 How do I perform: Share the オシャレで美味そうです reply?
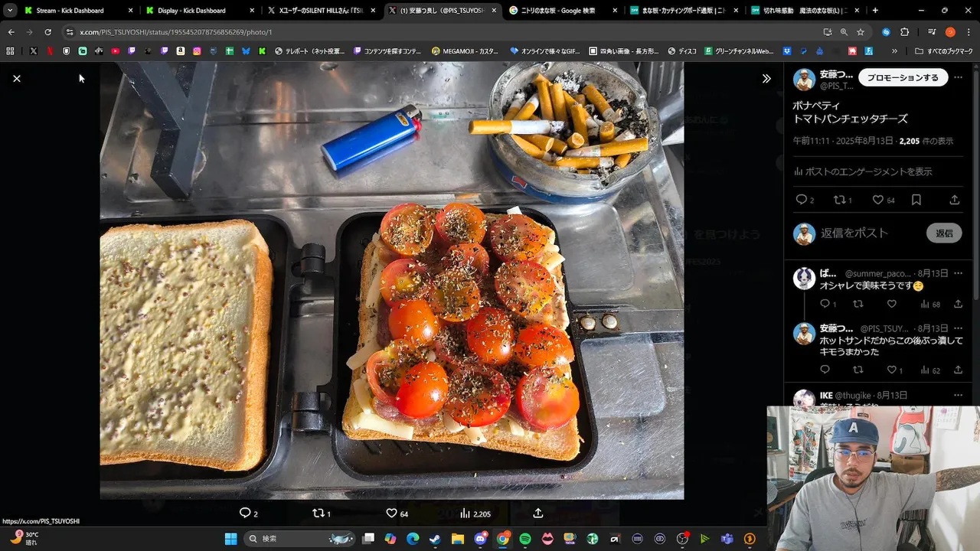(x=958, y=304)
